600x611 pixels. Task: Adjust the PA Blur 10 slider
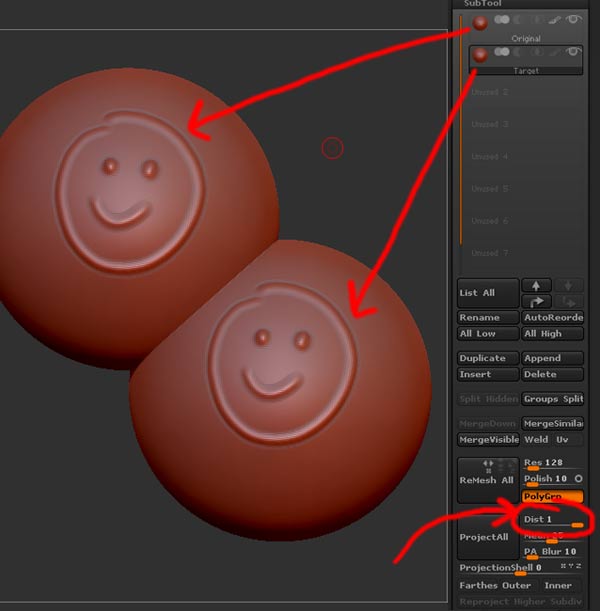(x=552, y=553)
